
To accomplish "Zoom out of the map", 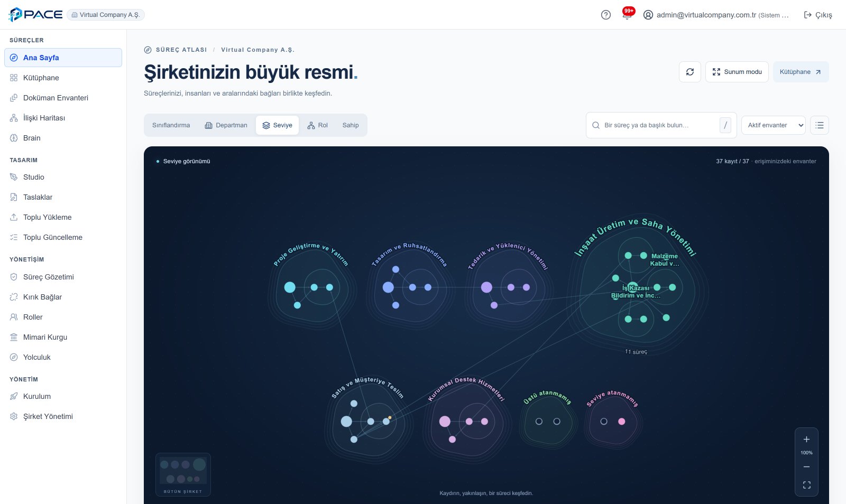I will pyautogui.click(x=806, y=466).
